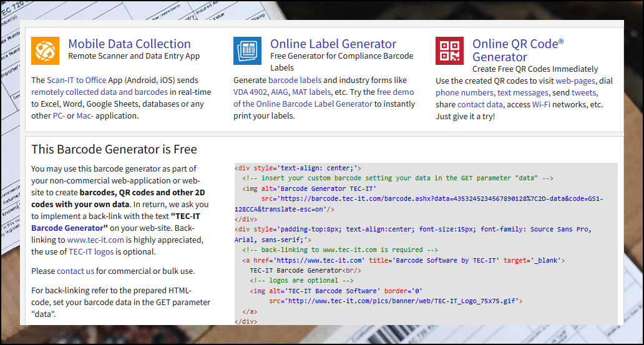
Task: Visit the www.tec-it.com link
Action: (95, 240)
